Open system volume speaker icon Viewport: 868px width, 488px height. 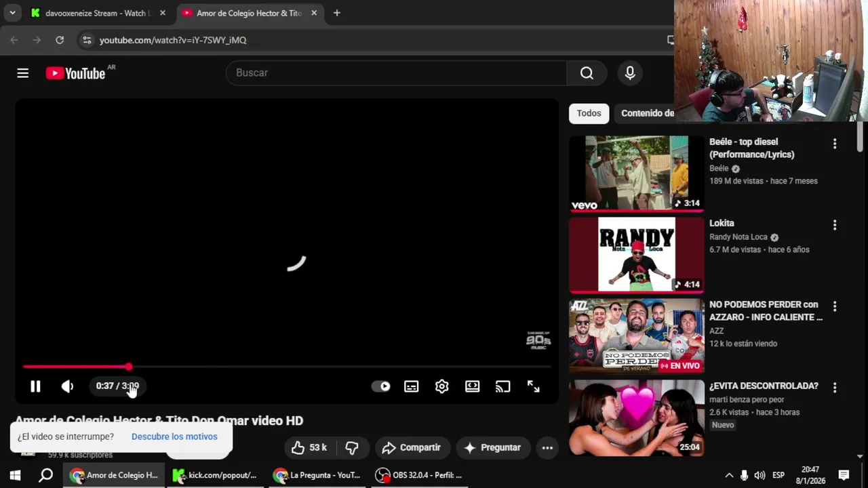759,475
